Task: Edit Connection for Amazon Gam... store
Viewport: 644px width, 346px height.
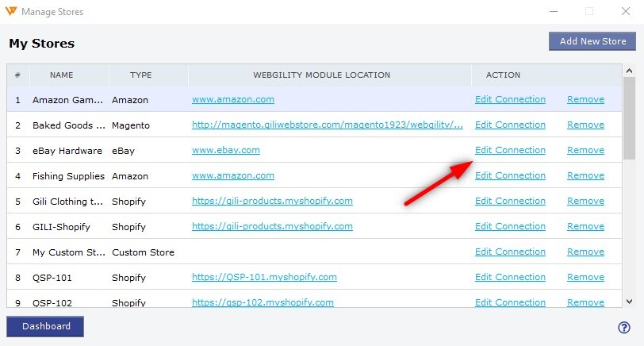Action: [x=510, y=99]
